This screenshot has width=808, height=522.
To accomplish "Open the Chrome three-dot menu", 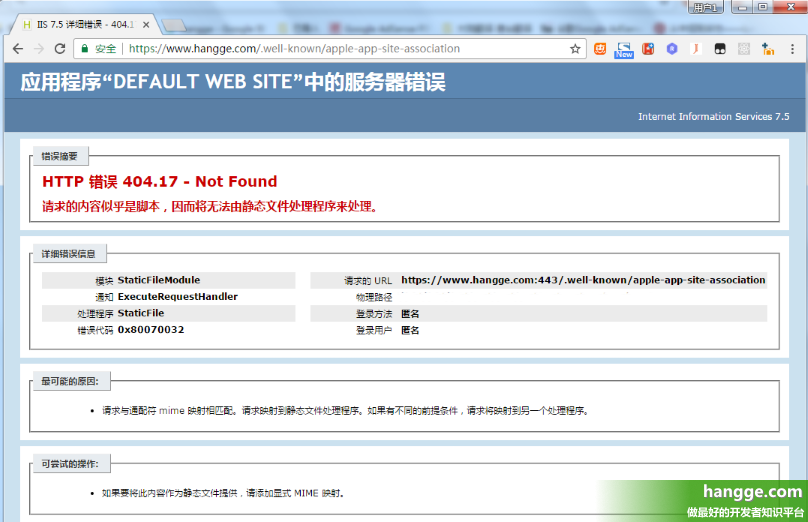I will coord(792,49).
